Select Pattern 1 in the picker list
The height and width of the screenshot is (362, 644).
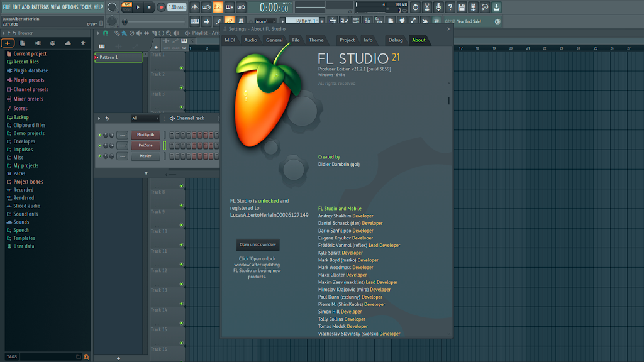pos(119,57)
